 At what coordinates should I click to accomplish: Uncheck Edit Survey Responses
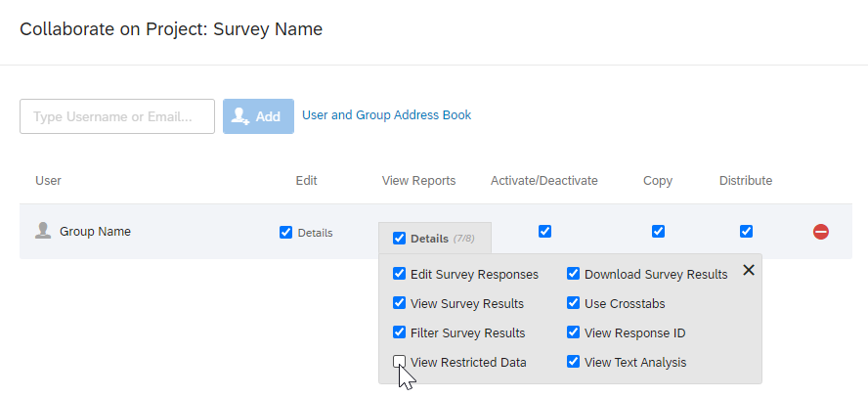399,274
